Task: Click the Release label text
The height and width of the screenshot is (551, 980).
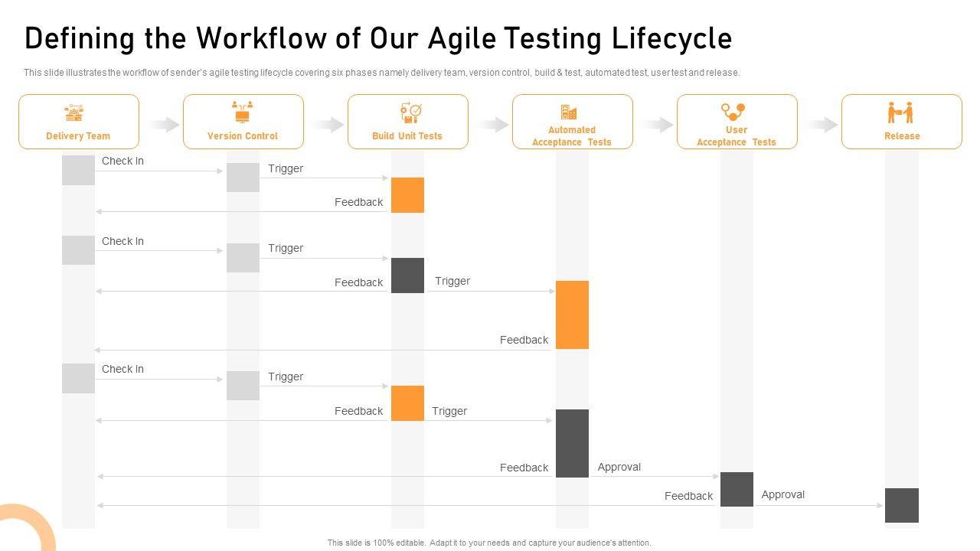Action: tap(902, 136)
